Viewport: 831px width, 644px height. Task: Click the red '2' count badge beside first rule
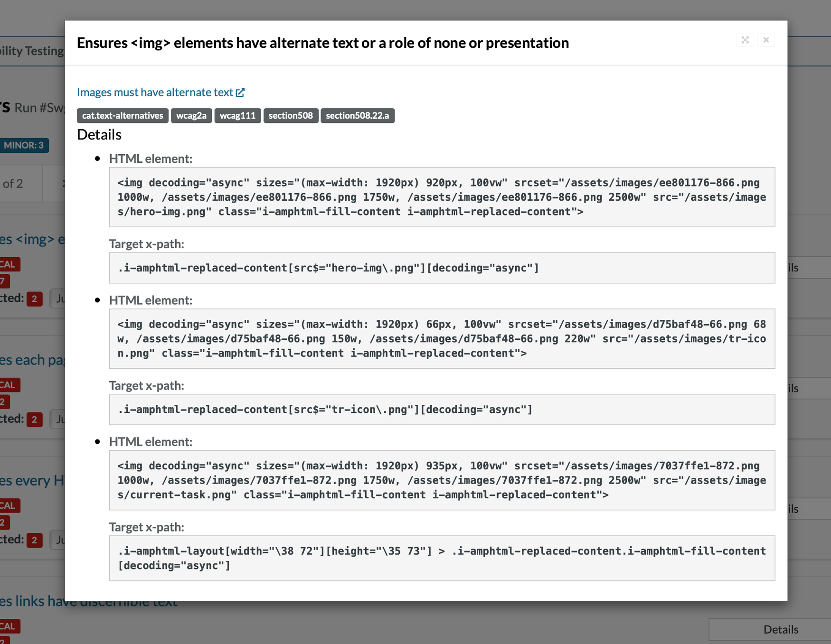coord(34,299)
